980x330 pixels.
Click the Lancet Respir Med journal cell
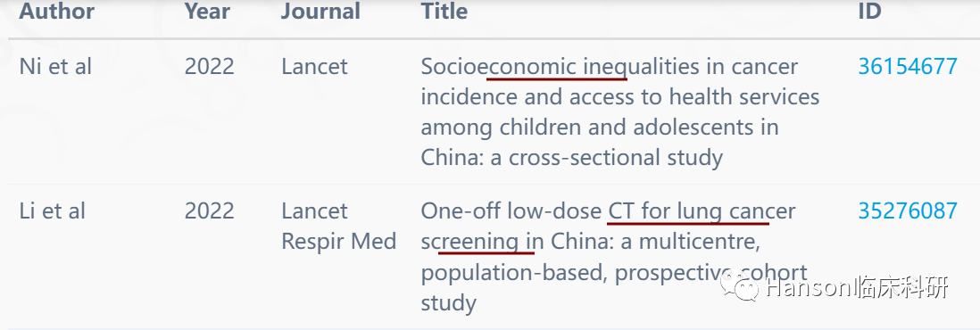click(x=339, y=226)
